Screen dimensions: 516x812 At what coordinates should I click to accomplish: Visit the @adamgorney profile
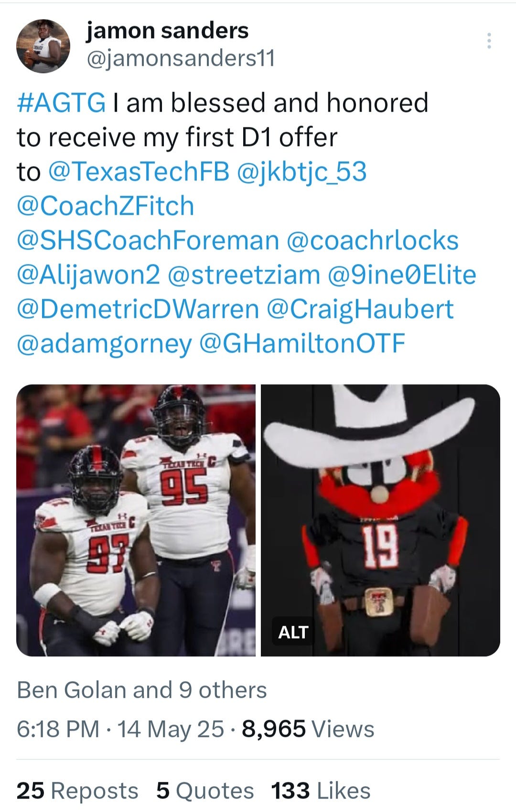(x=105, y=344)
